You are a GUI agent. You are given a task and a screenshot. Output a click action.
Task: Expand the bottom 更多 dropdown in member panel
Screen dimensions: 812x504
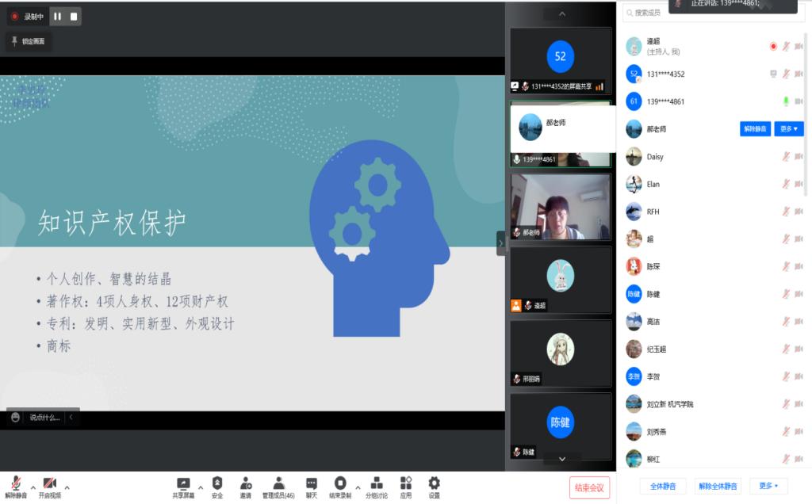[x=768, y=486]
